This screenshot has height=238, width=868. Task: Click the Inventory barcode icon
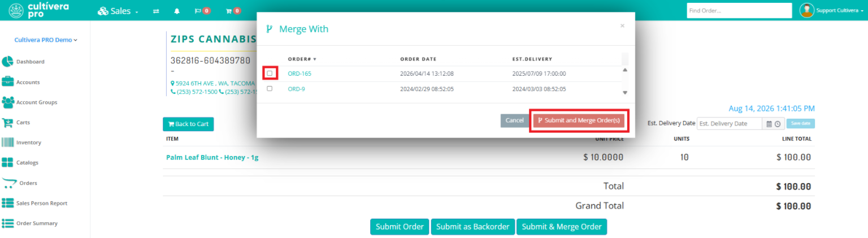pyautogui.click(x=7, y=142)
